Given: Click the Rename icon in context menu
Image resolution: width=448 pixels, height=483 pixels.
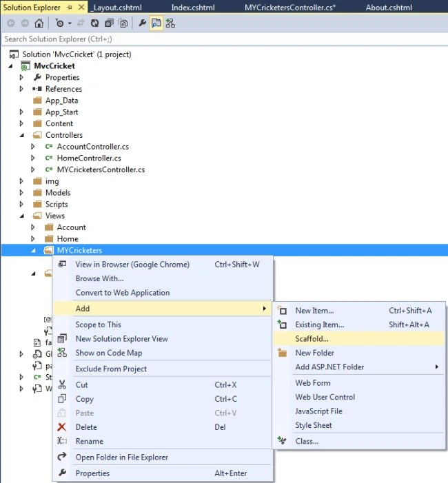Looking at the screenshot, I should (62, 441).
